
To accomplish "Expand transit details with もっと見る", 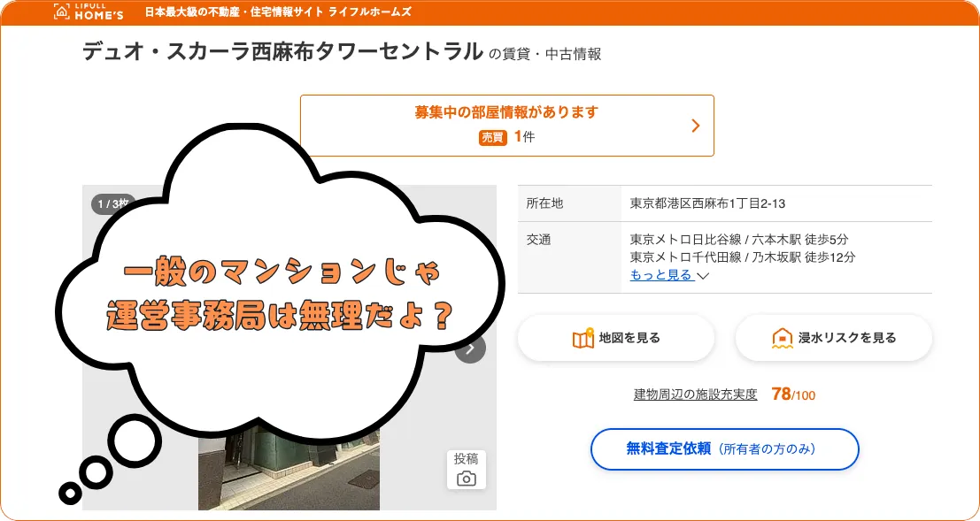I will [661, 275].
